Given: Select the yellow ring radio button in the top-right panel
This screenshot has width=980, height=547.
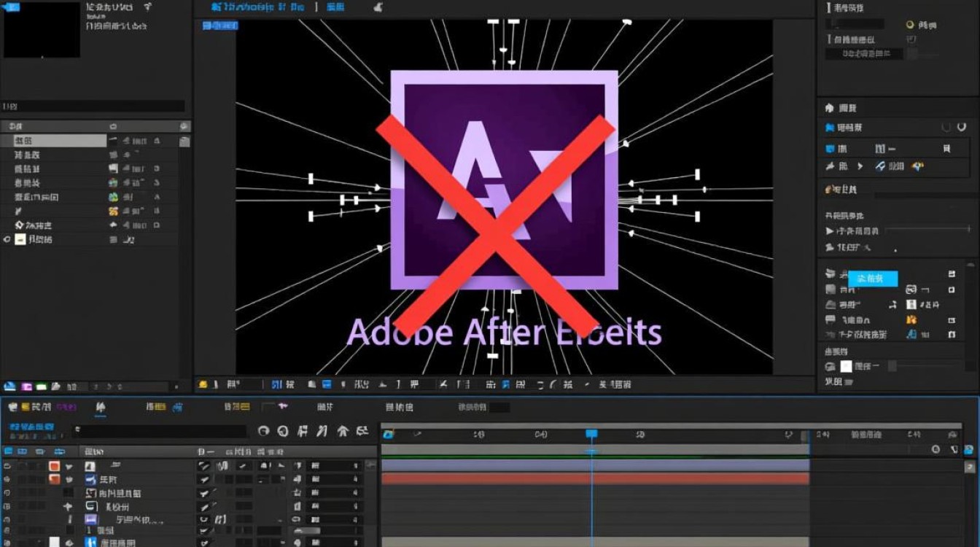Looking at the screenshot, I should pos(910,24).
